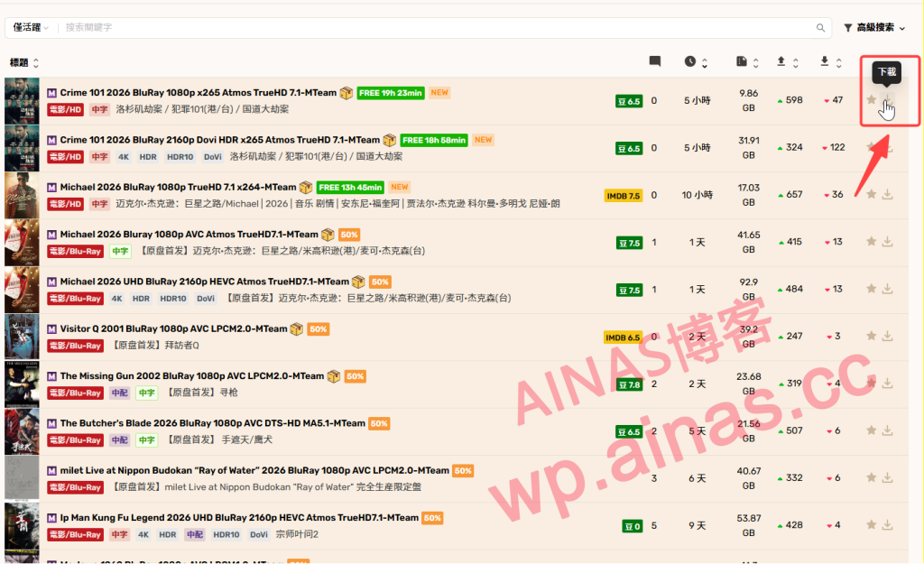The width and height of the screenshot is (924, 564).
Task: Download the Ip Man Kung Fu Legend torrent
Action: coord(888,525)
